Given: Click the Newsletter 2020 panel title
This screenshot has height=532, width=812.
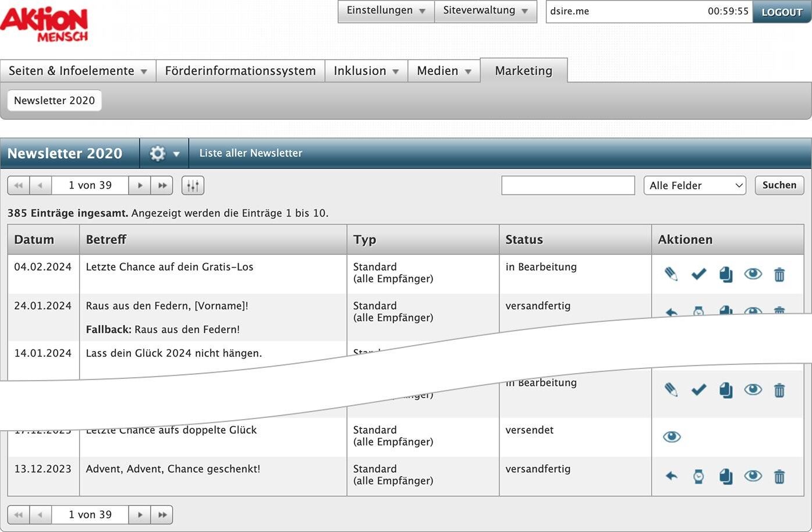Looking at the screenshot, I should pos(65,154).
